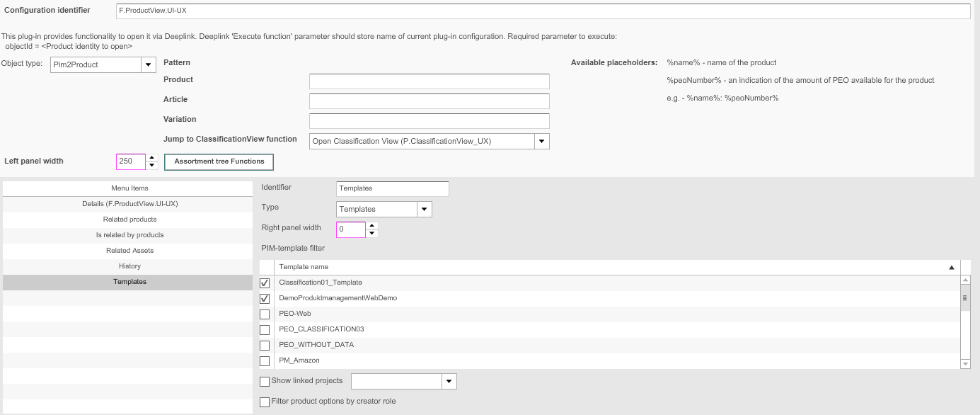Increase Left panel width using stepper up arrow
The width and height of the screenshot is (980, 415).
click(x=151, y=158)
